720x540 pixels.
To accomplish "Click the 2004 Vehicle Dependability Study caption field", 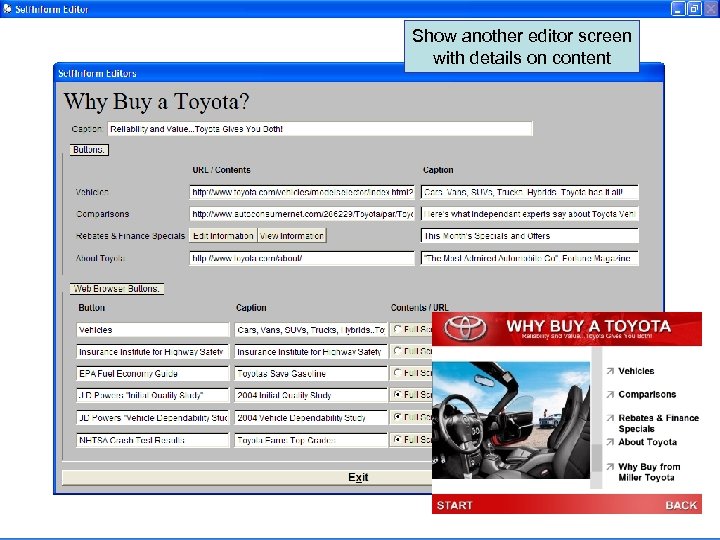I will [311, 417].
